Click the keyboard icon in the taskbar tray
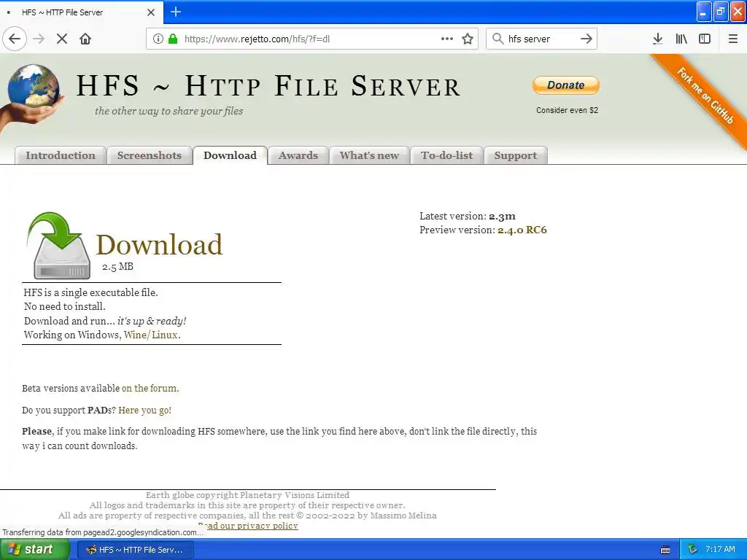Image resolution: width=747 pixels, height=560 pixels. [665, 550]
